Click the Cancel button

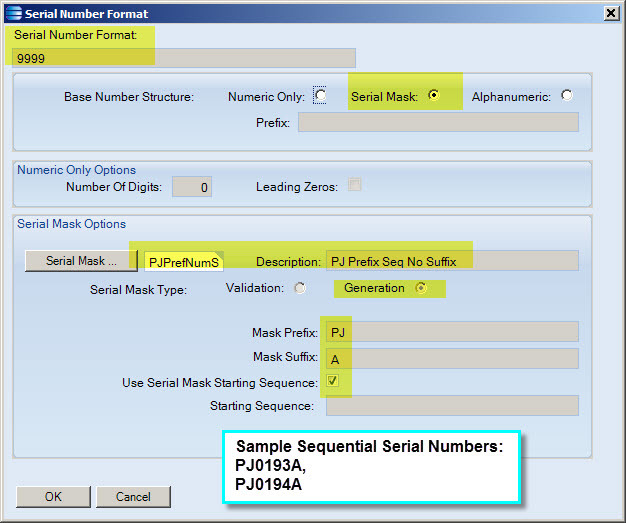coord(133,497)
